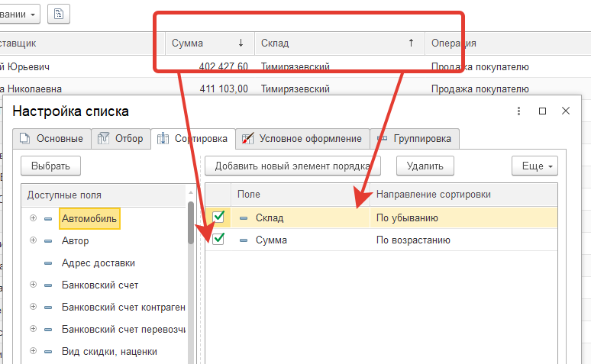
Task: Sort list by the Склад column header
Action: [340, 43]
